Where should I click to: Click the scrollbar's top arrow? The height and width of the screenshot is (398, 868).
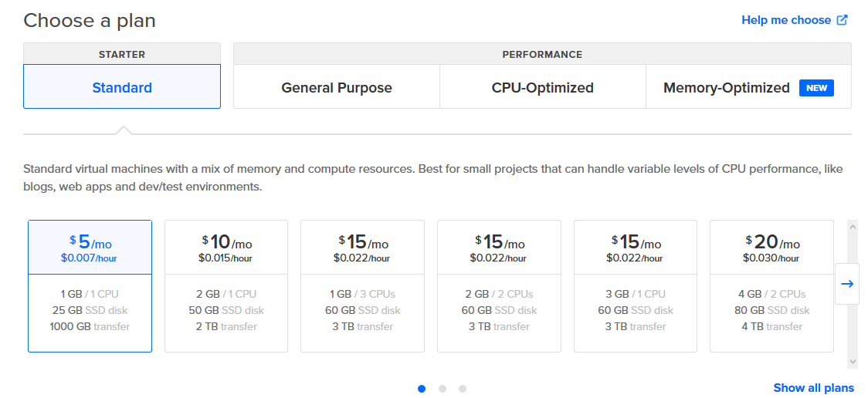(853, 227)
